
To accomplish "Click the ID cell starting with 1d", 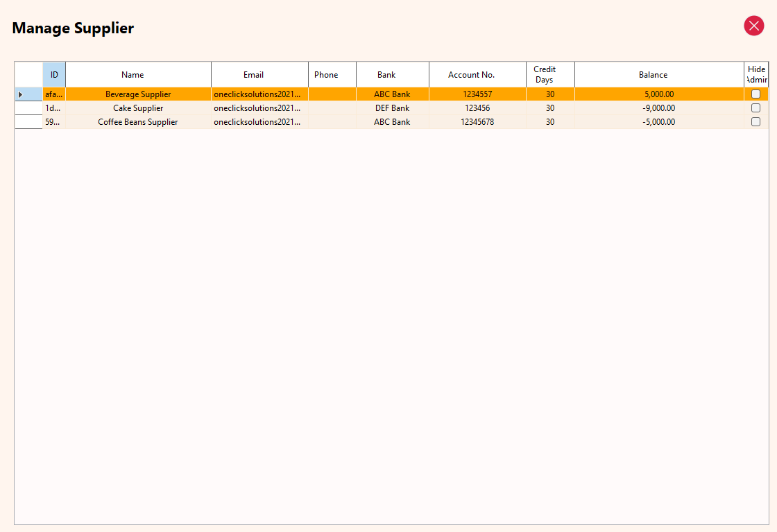I will (54, 108).
